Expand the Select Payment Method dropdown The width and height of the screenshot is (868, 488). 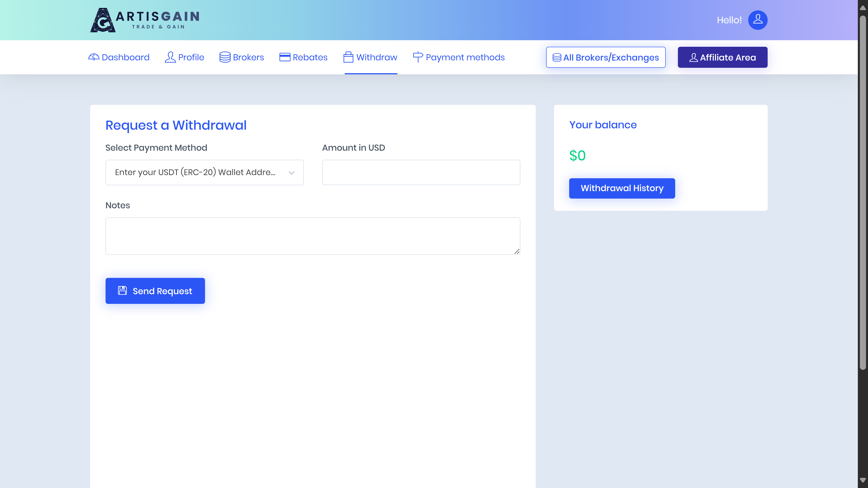[205, 172]
